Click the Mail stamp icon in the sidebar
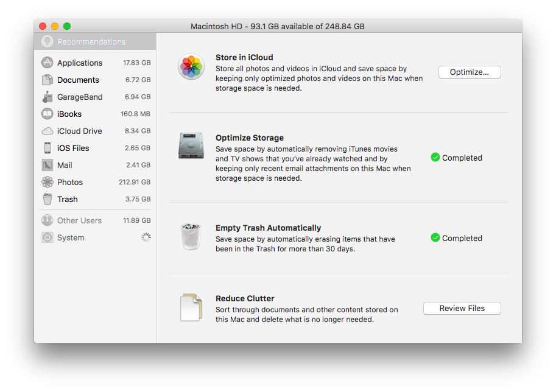 (47, 165)
